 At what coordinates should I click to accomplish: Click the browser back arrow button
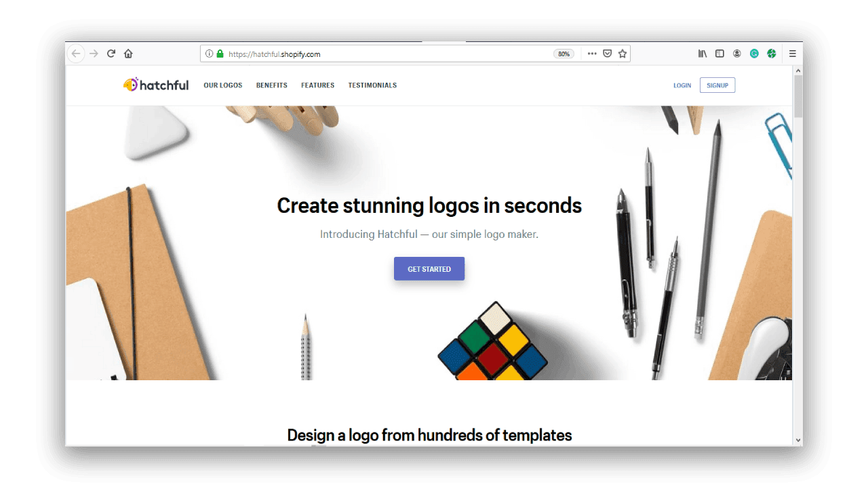(77, 54)
